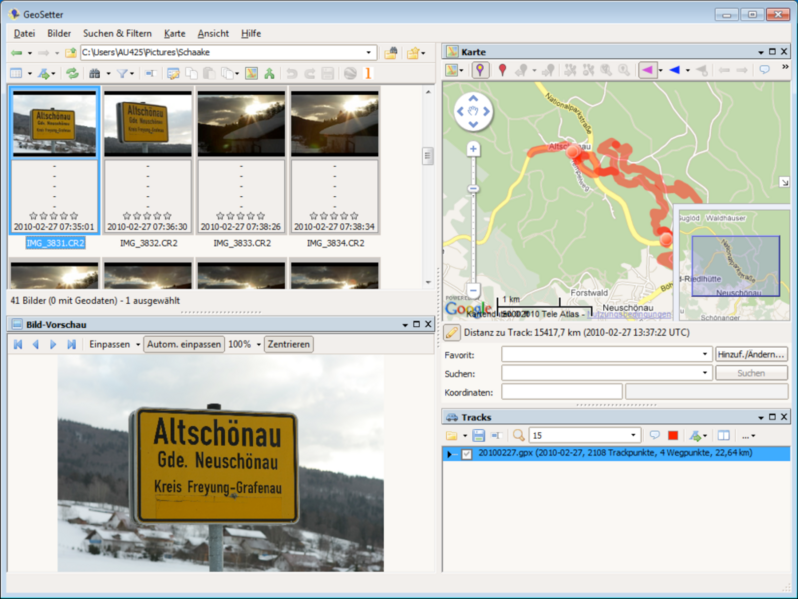
Task: Click the green refresh arrows icon
Action: click(73, 73)
